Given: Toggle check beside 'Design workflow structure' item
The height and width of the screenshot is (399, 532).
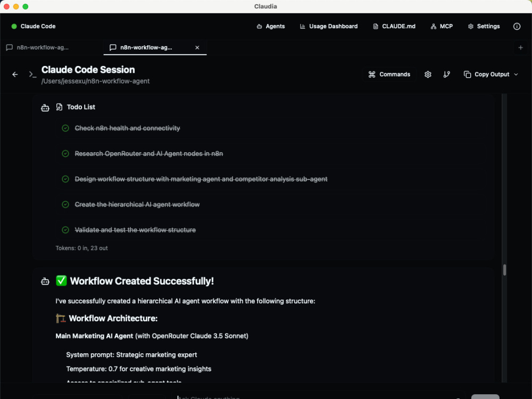Looking at the screenshot, I should (x=65, y=179).
